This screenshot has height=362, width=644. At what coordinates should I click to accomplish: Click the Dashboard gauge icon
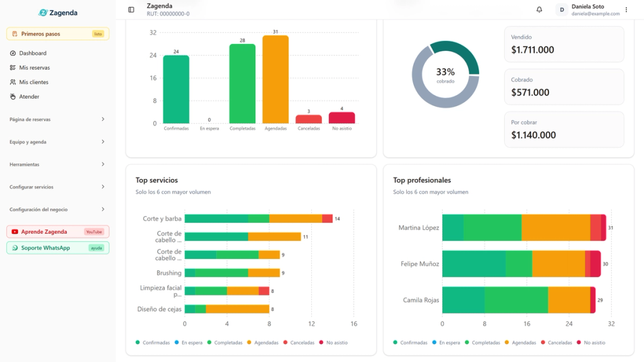point(13,53)
